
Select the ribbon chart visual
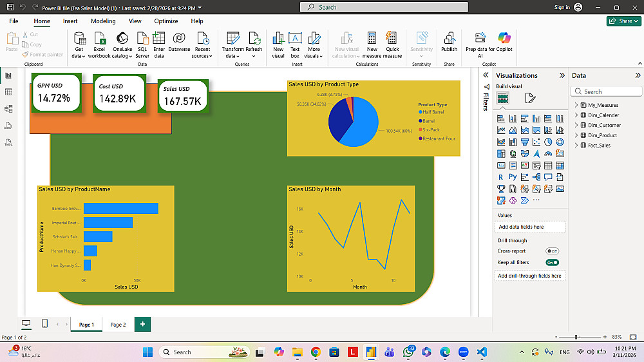(x=500, y=142)
